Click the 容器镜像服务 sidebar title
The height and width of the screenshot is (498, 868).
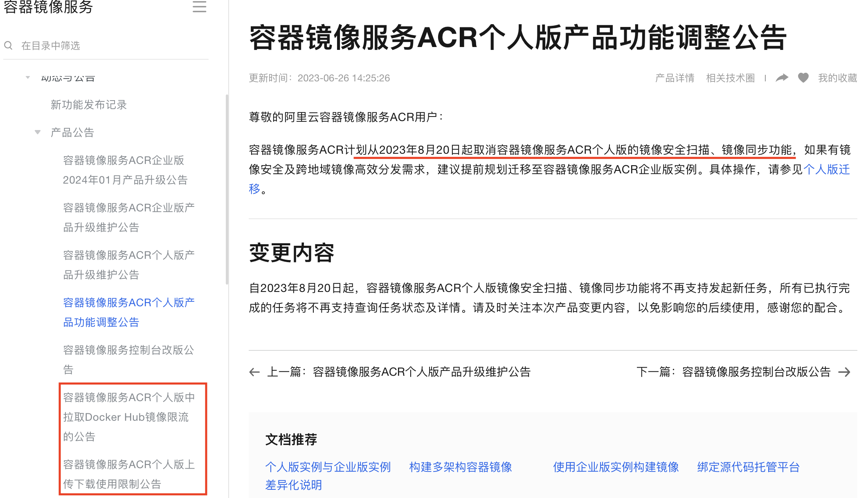48,7
